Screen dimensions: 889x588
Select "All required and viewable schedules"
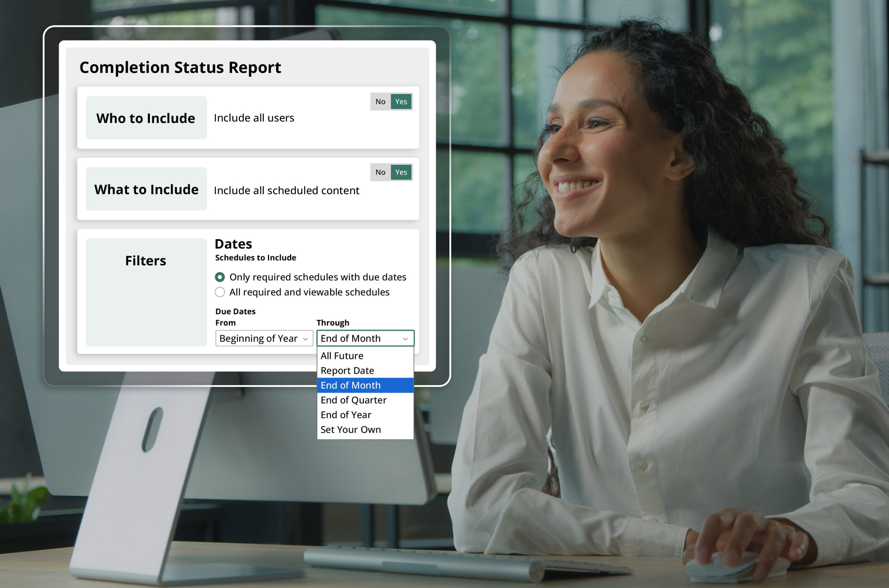(x=220, y=292)
